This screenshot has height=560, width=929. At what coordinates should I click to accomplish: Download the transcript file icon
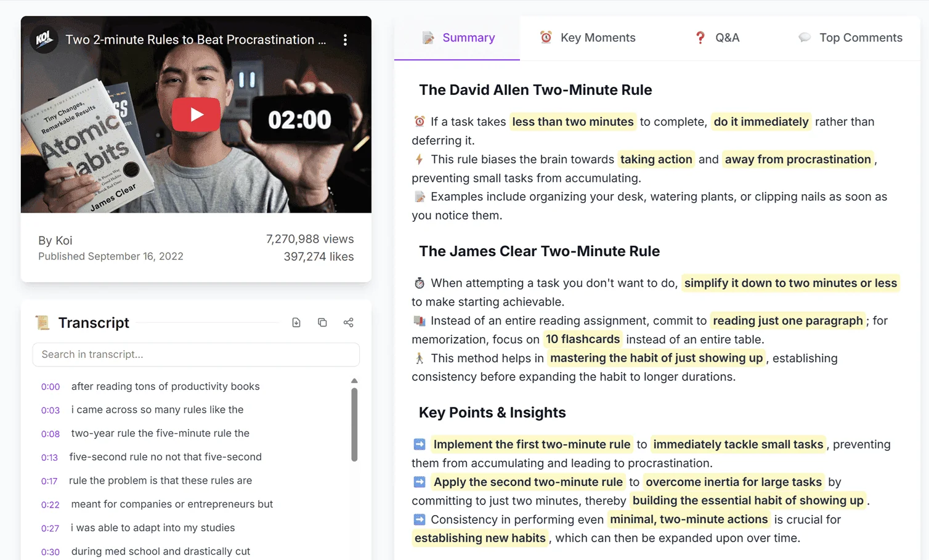(296, 322)
